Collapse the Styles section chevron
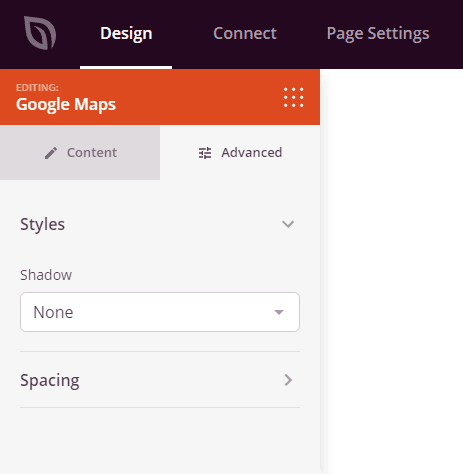This screenshot has height=474, width=463. point(288,224)
